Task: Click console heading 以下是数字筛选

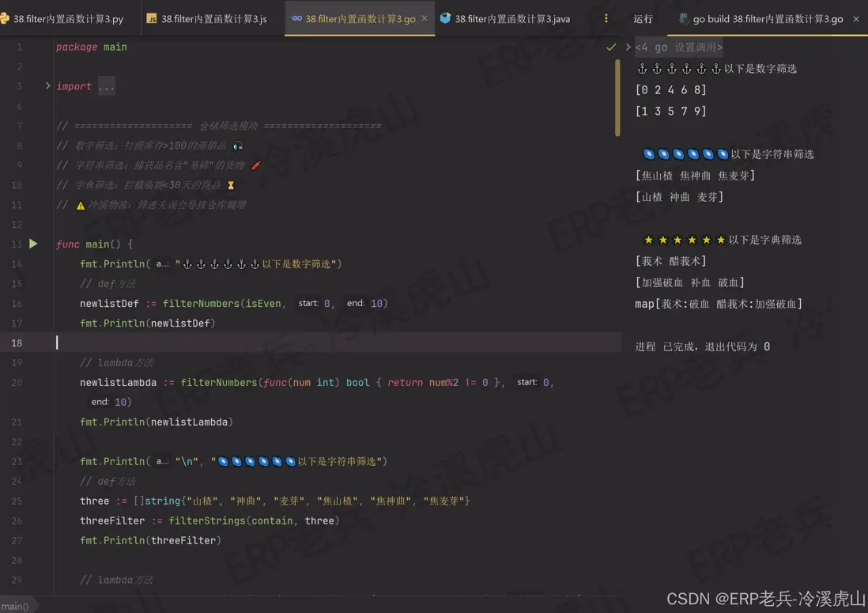Action: click(760, 69)
